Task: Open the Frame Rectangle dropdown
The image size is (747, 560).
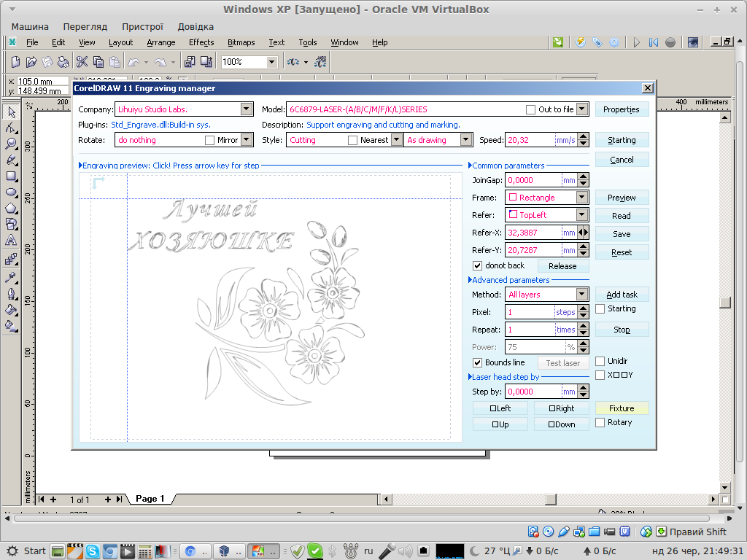Action: pyautogui.click(x=581, y=197)
